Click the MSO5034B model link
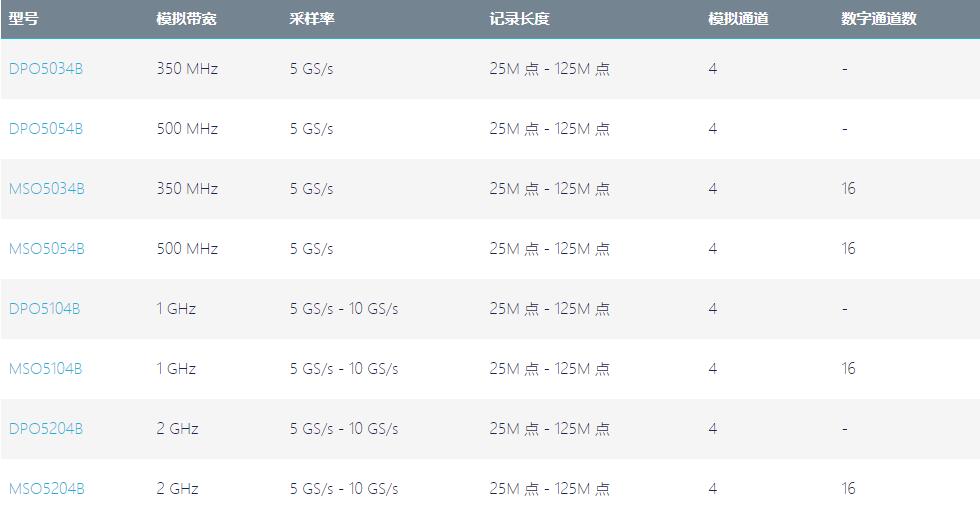The image size is (980, 521). click(x=46, y=189)
